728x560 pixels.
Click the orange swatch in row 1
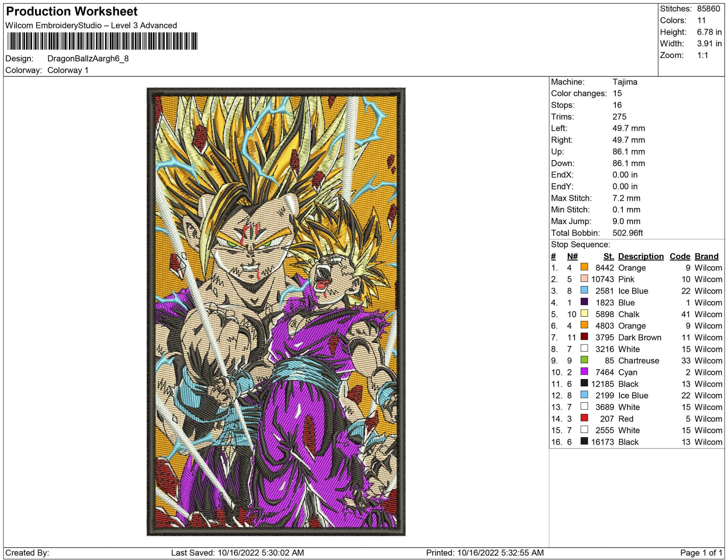(x=584, y=267)
